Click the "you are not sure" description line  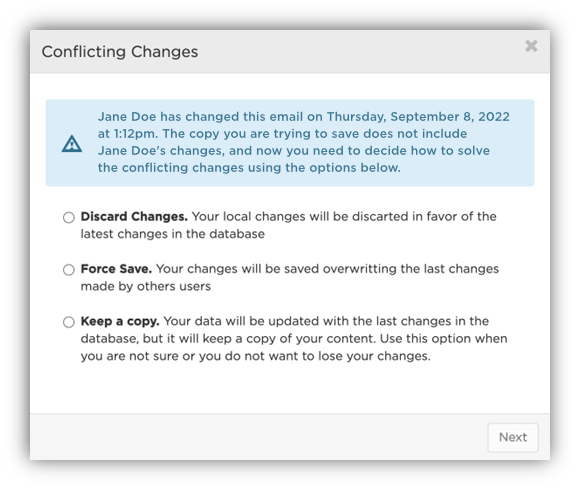click(x=256, y=356)
